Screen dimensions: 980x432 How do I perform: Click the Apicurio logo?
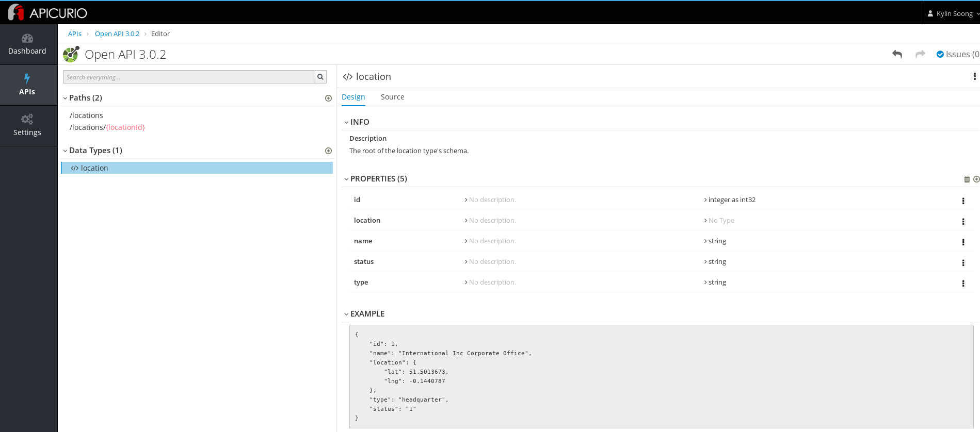pyautogui.click(x=47, y=12)
